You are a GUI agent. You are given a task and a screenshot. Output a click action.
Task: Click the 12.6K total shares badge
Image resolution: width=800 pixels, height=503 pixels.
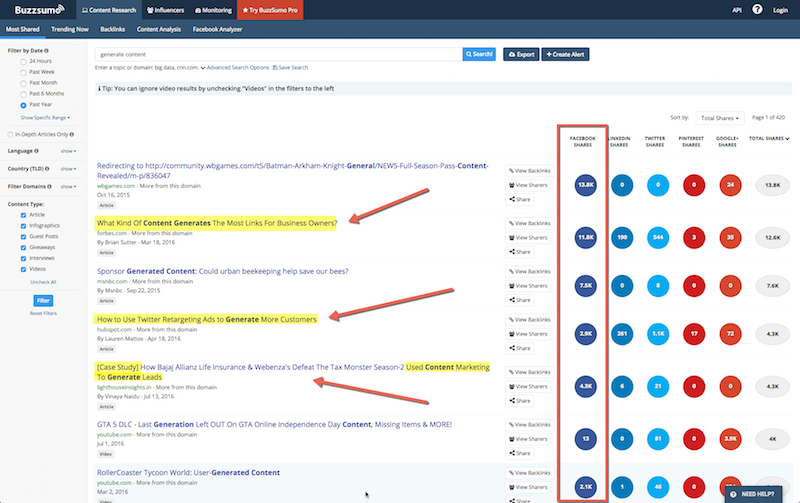(x=772, y=237)
